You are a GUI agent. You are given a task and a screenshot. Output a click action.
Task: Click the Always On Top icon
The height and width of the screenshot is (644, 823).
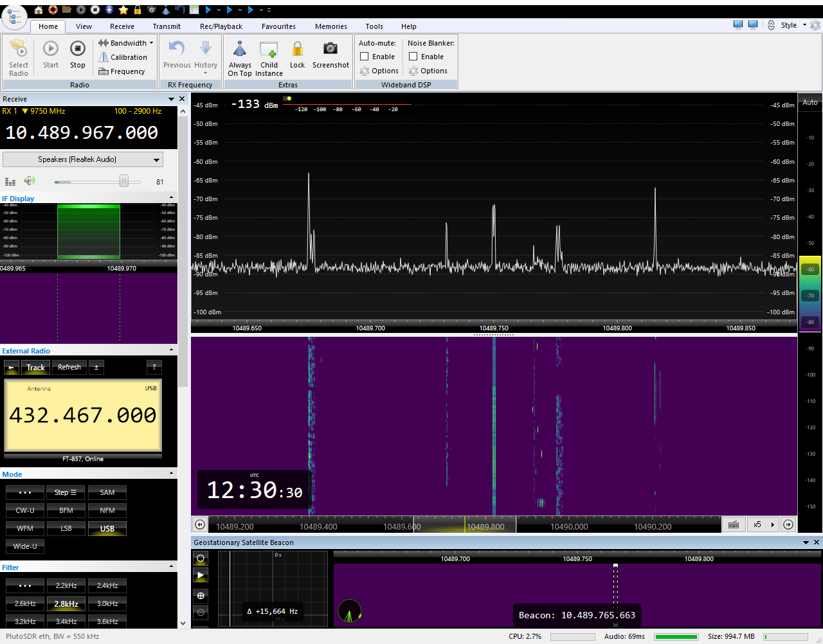pyautogui.click(x=240, y=49)
